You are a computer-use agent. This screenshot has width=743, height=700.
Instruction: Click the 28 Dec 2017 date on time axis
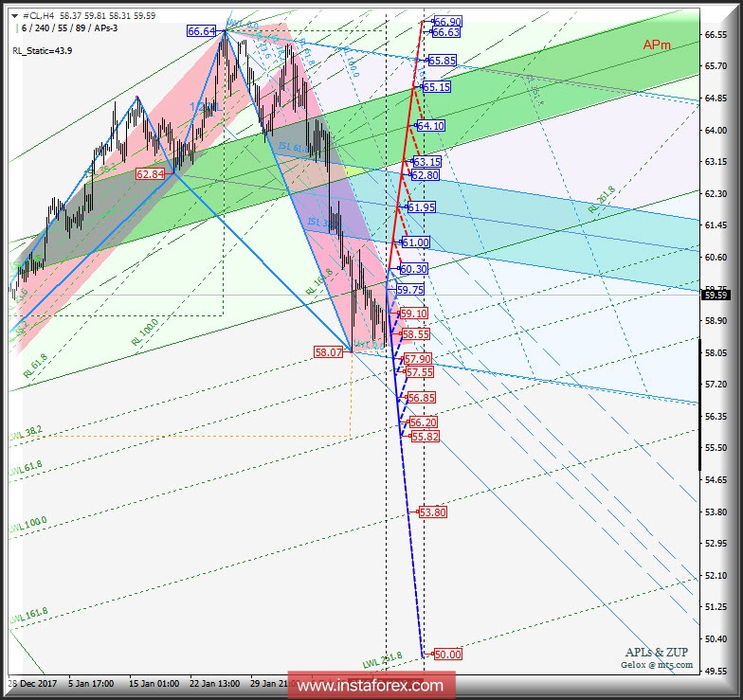(x=32, y=684)
